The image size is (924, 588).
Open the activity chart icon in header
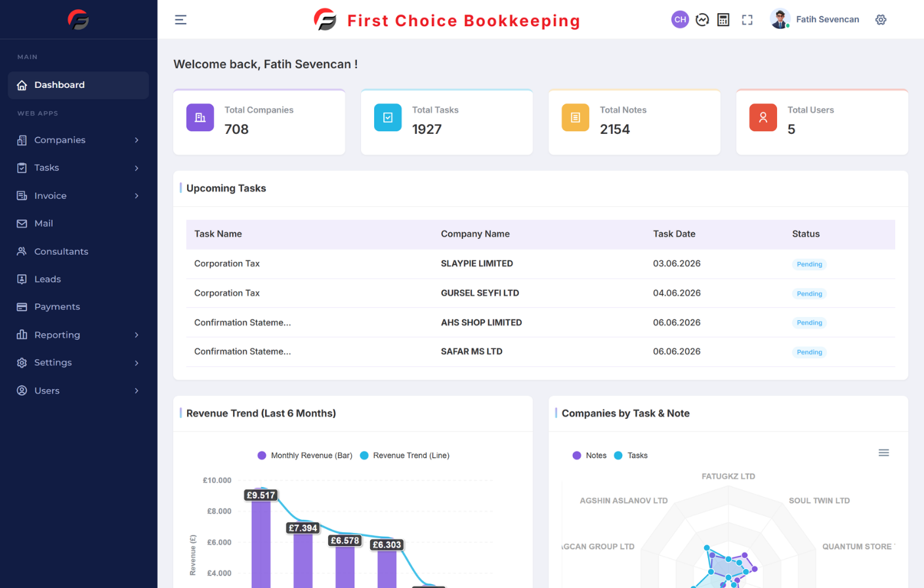pos(702,20)
